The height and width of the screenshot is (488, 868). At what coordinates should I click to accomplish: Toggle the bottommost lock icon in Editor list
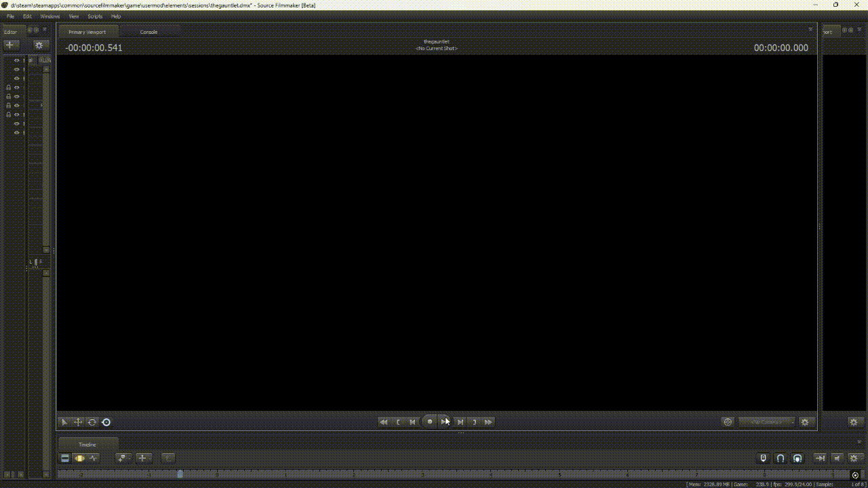pos(8,115)
